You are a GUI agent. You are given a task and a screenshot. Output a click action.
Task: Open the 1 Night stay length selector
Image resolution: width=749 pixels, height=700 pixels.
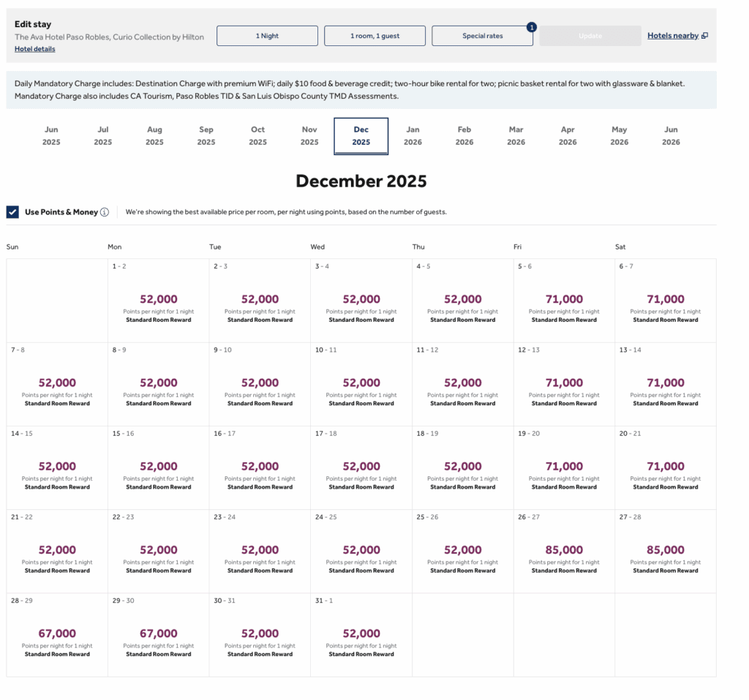click(266, 35)
